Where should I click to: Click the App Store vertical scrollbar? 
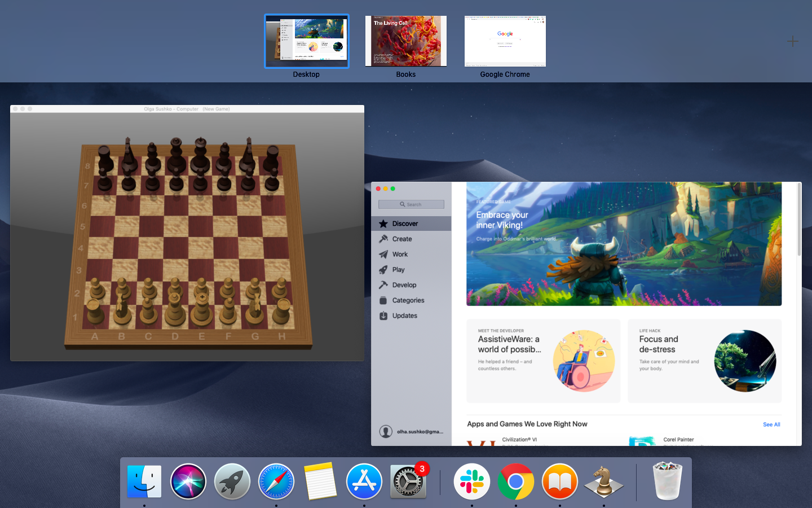pyautogui.click(x=799, y=220)
